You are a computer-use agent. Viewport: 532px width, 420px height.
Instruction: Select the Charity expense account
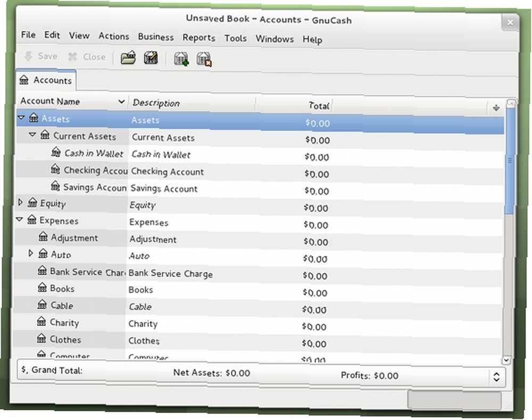pos(257,325)
